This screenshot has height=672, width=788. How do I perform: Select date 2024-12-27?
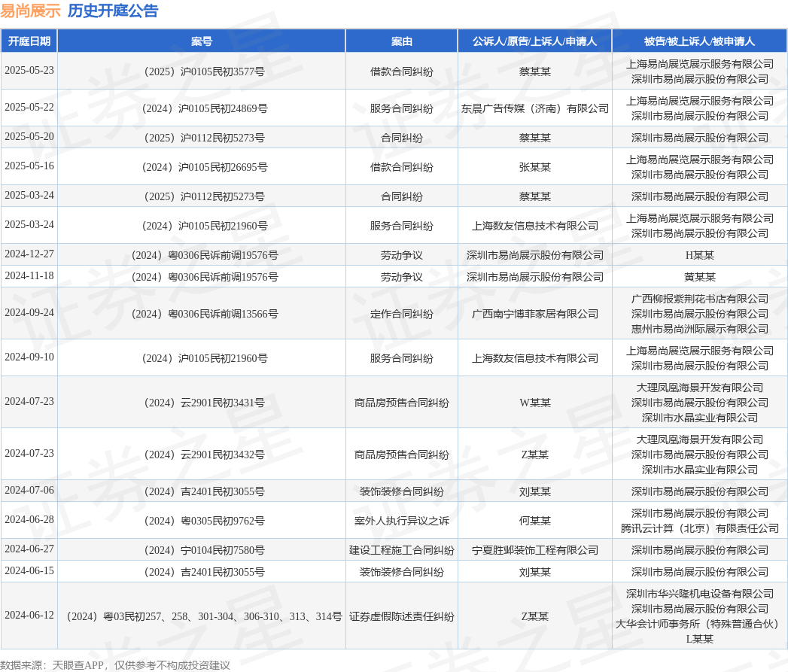point(29,254)
